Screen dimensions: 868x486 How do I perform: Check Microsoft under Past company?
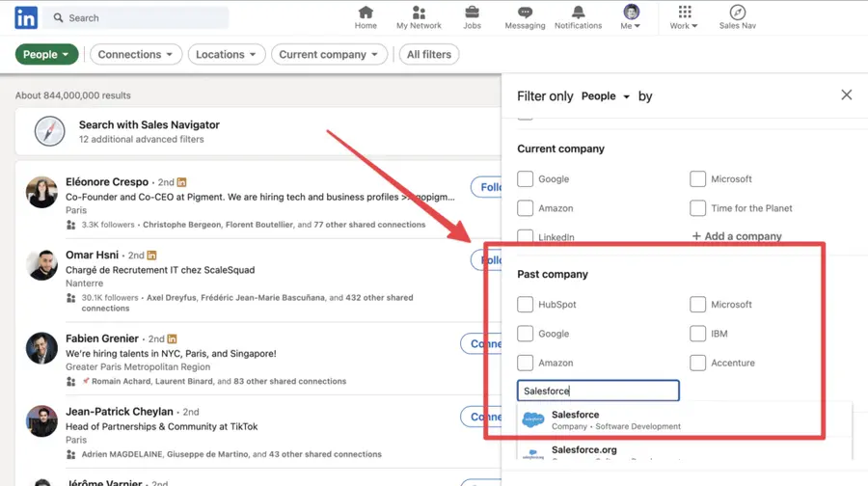tap(697, 305)
